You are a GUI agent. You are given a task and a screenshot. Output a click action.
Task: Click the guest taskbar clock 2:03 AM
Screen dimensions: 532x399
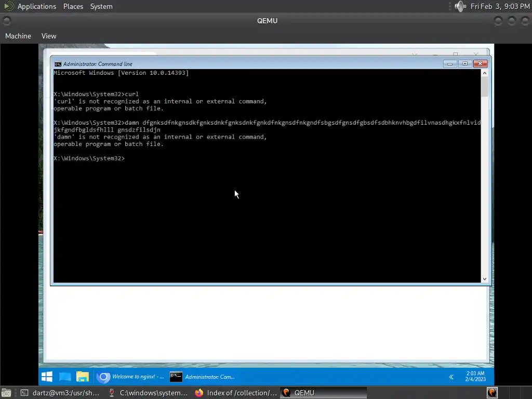coord(475,376)
